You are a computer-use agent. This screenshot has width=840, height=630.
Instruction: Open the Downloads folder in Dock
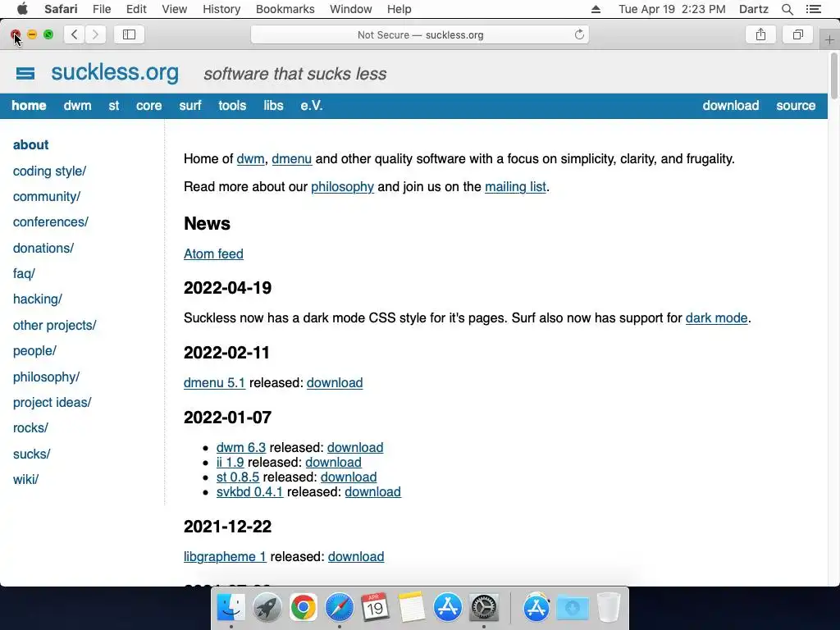tap(573, 607)
